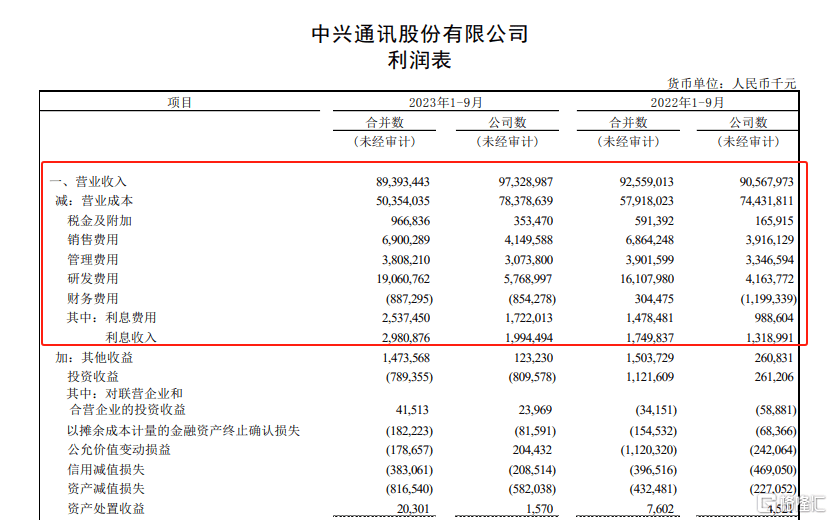
Task: Click the value 304,475
Action: 654,299
